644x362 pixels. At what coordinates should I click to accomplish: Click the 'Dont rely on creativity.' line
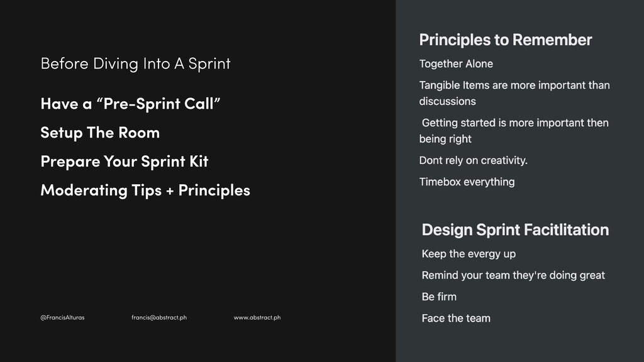(473, 160)
